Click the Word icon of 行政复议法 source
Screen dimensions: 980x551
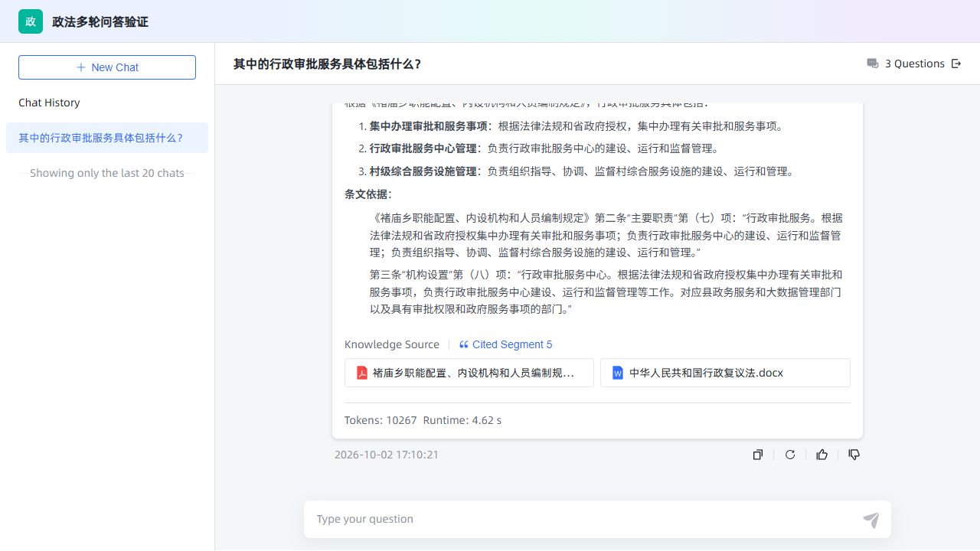click(618, 373)
